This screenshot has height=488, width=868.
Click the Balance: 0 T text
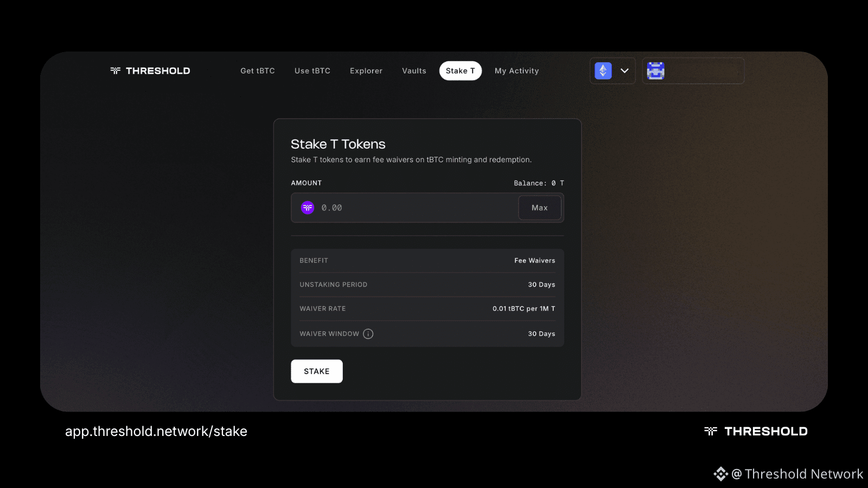539,183
